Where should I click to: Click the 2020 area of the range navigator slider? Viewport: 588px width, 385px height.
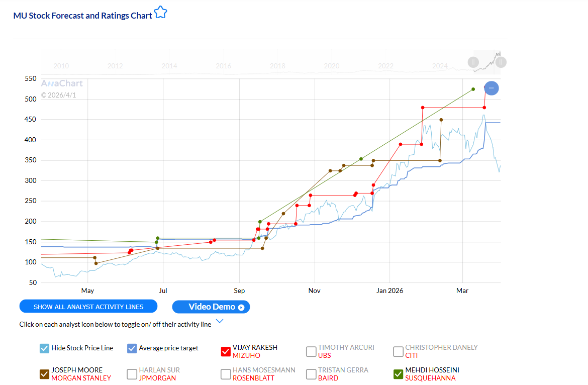(x=332, y=65)
